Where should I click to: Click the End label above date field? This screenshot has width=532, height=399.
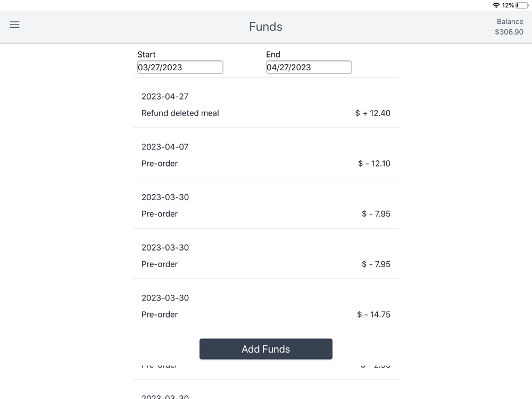pos(273,54)
